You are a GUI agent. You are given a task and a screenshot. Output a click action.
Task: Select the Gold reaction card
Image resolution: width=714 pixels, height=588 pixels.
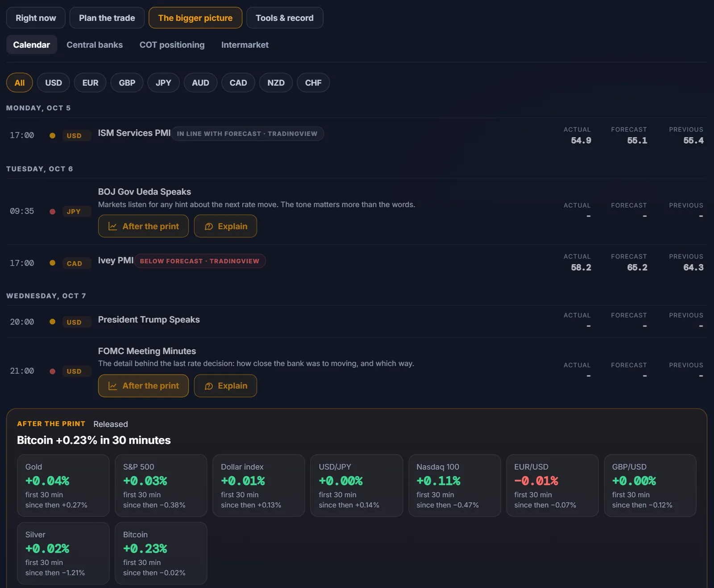pos(63,486)
